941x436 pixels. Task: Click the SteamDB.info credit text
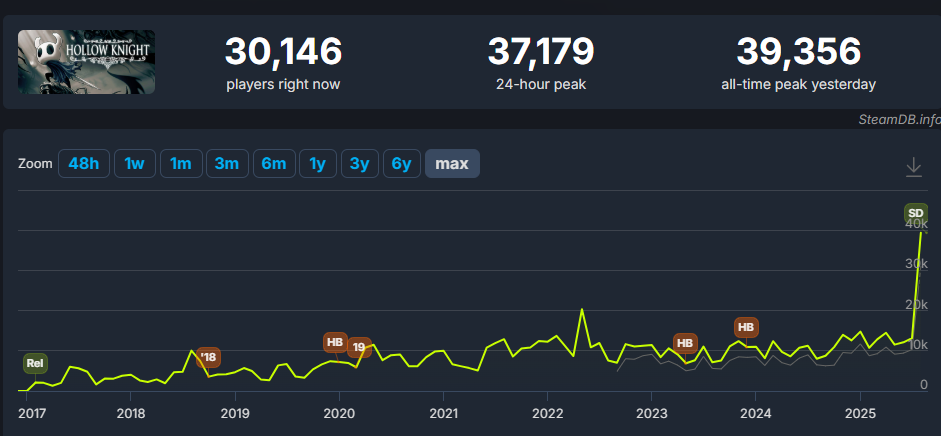pos(900,120)
